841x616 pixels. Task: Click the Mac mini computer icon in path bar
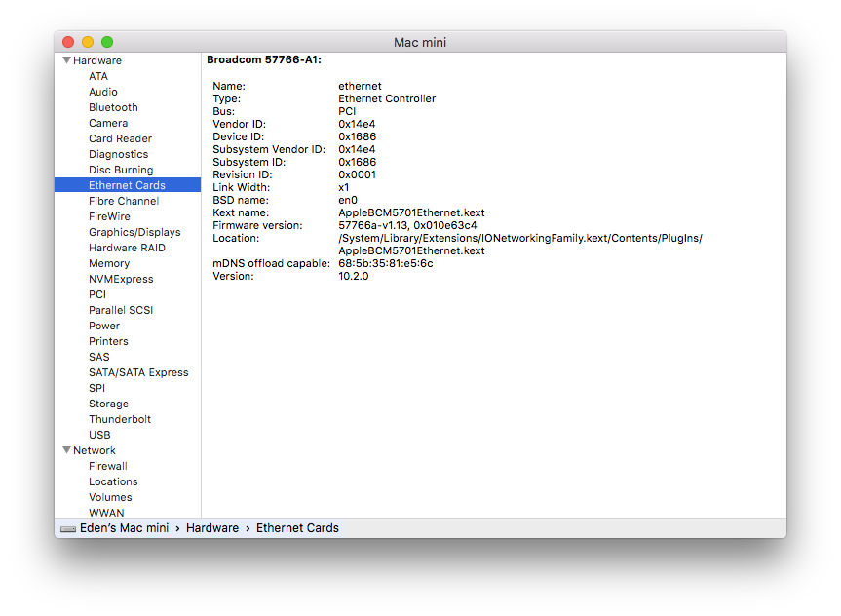pyautogui.click(x=68, y=529)
